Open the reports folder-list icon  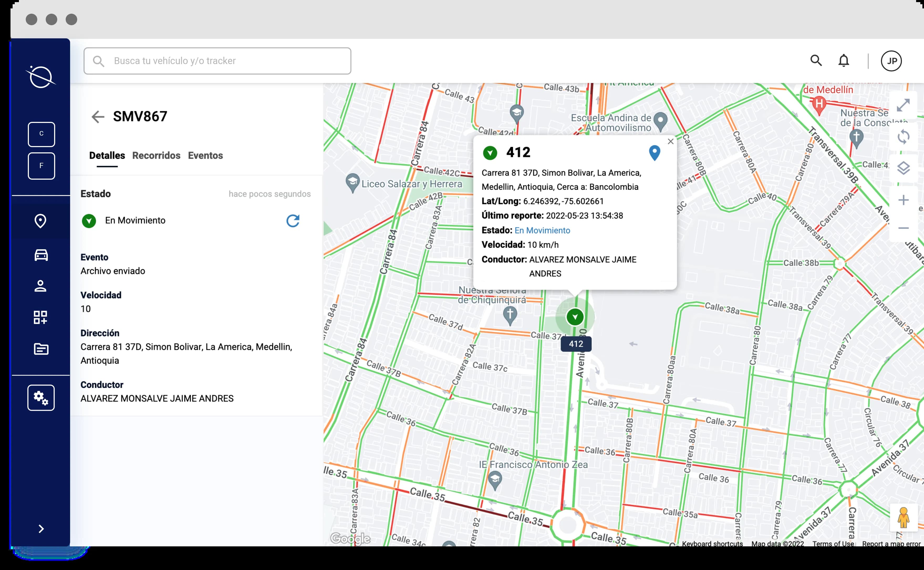coord(41,349)
